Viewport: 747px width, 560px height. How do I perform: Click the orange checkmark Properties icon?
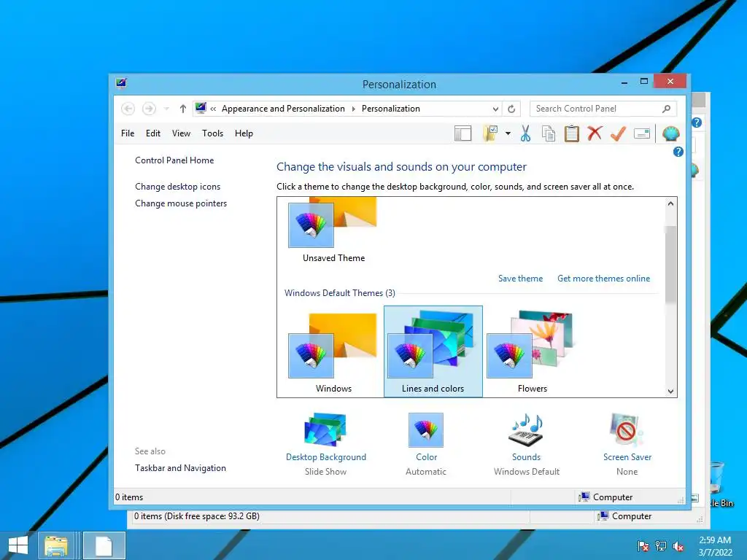pyautogui.click(x=618, y=134)
